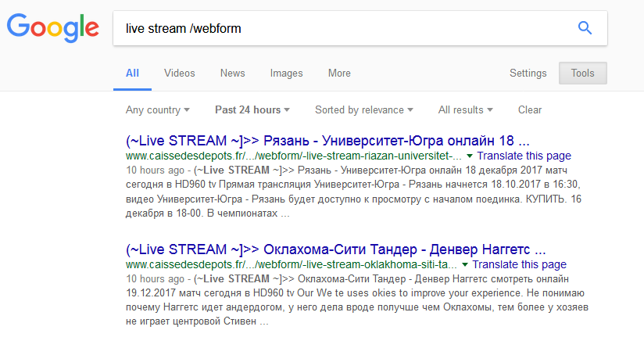644x348 pixels.
Task: Click the Google logo
Action: [x=53, y=27]
